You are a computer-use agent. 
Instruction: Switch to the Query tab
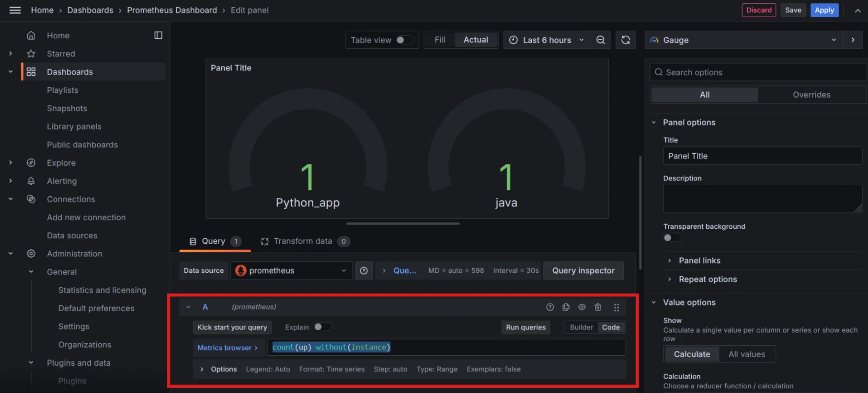(215, 242)
